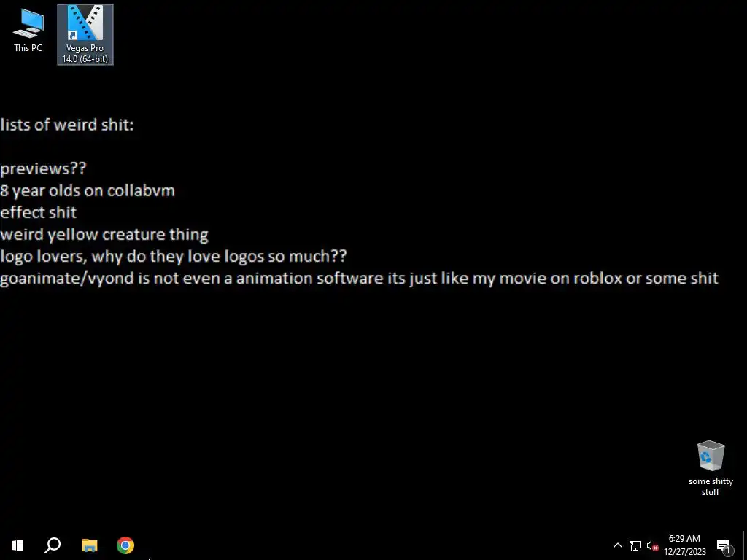Select the recycle bin named some shitty stuff
Viewport: 747px width, 560px height.
[x=711, y=467]
